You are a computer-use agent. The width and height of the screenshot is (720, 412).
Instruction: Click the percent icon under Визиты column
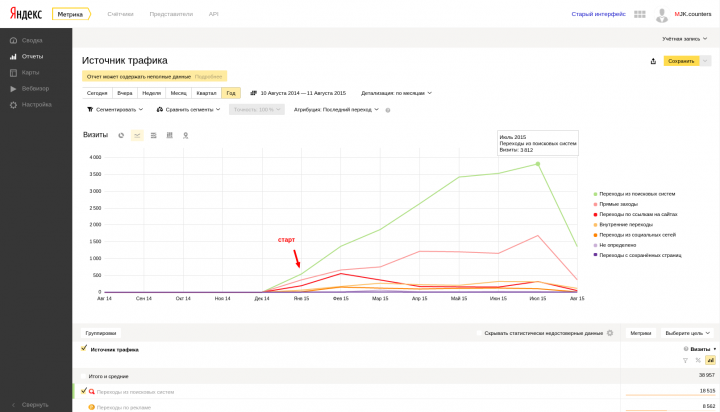click(698, 361)
